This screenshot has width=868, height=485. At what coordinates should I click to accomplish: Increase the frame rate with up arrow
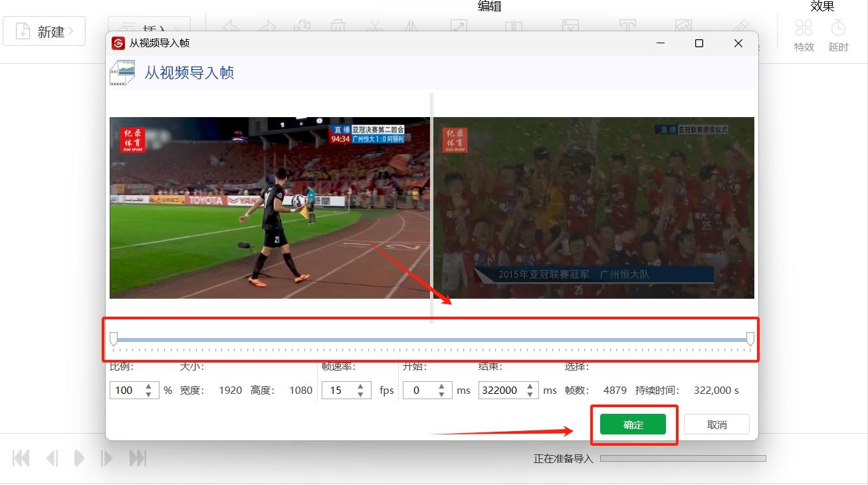pos(362,387)
